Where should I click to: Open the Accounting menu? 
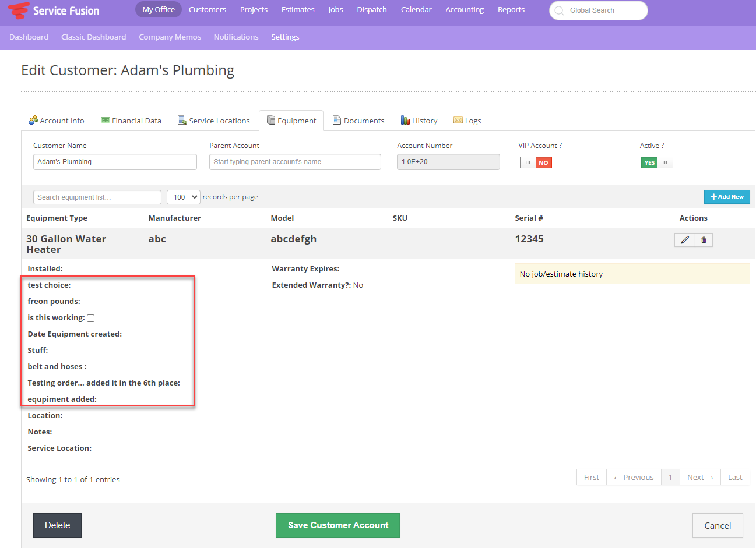(465, 9)
